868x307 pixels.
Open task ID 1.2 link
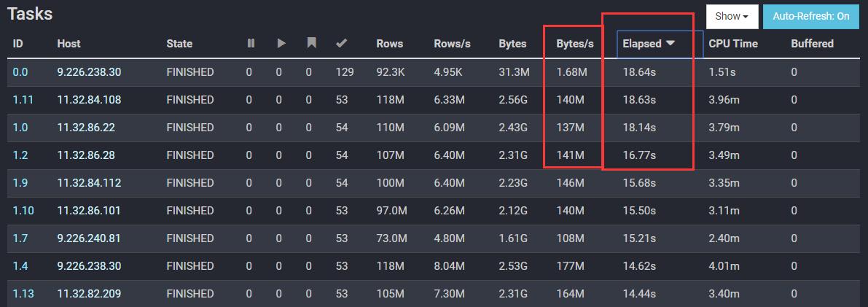pos(19,155)
